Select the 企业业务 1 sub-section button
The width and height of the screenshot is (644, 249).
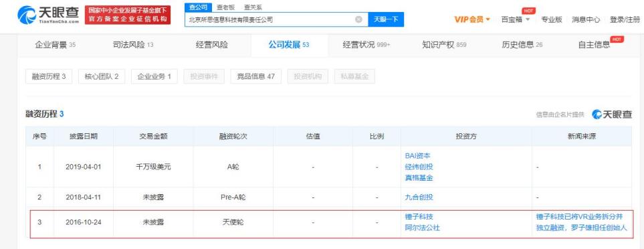click(x=154, y=76)
